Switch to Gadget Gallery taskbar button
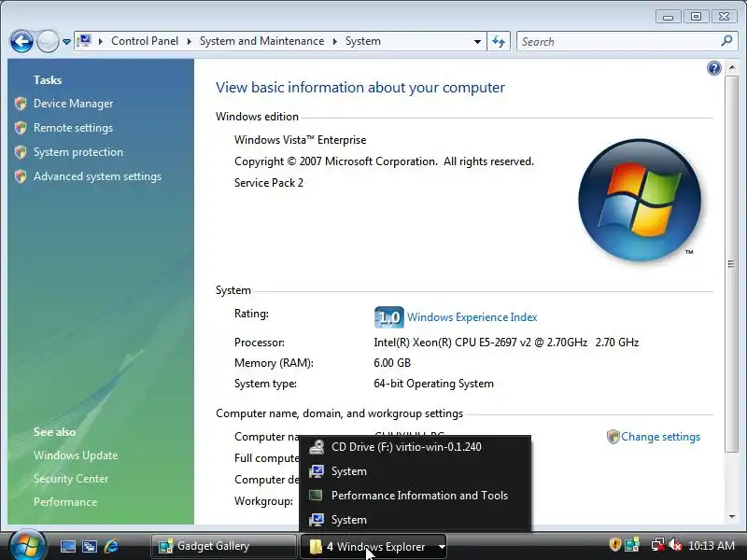 click(223, 546)
